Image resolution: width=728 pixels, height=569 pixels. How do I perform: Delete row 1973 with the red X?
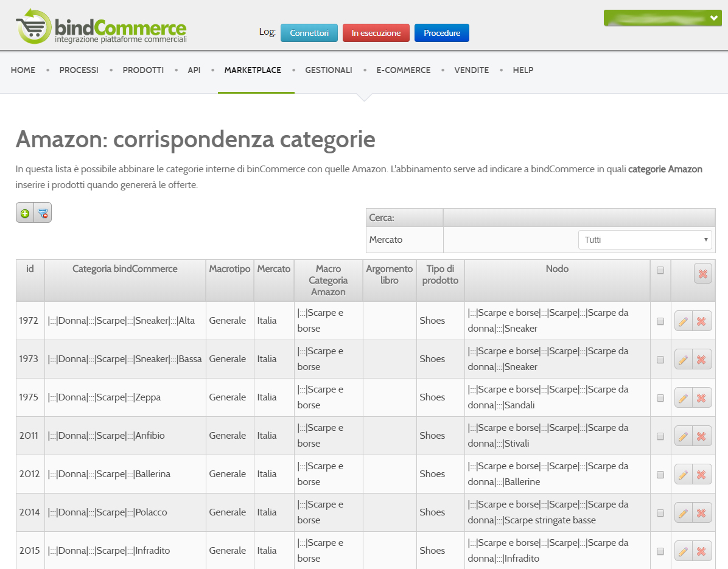tap(702, 359)
